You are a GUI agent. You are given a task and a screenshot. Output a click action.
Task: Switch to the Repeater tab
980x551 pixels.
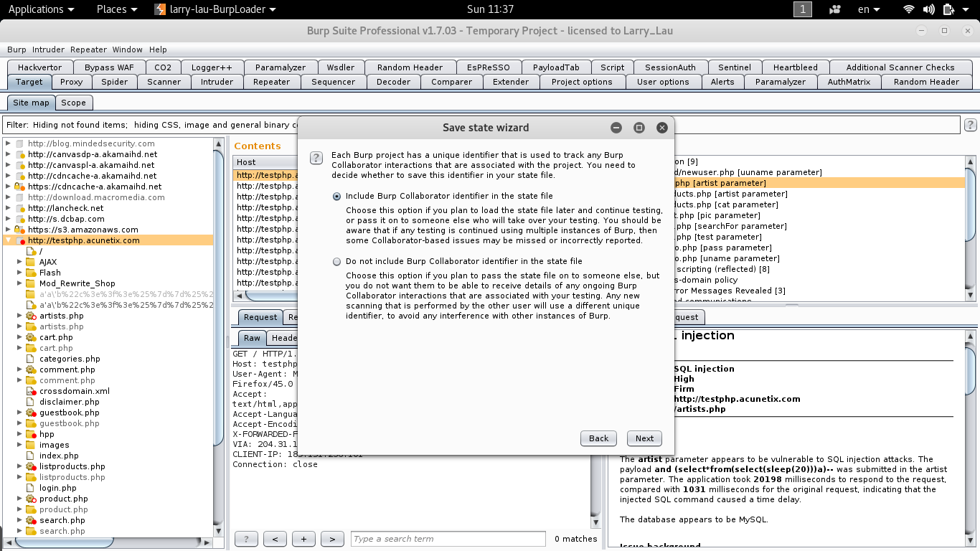tap(271, 82)
